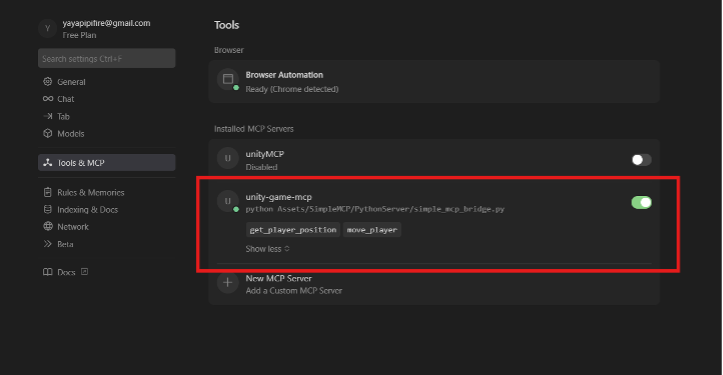Screen dimensions: 723x375
Task: Click the Docs book icon
Action: pos(47,272)
